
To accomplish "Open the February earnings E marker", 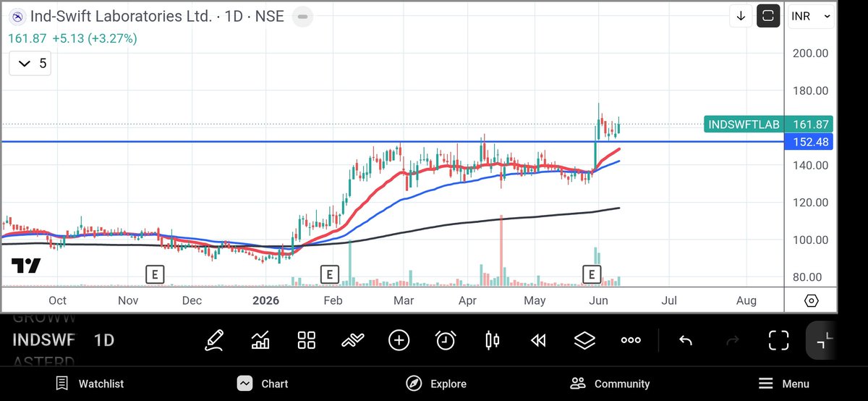I will tap(329, 274).
